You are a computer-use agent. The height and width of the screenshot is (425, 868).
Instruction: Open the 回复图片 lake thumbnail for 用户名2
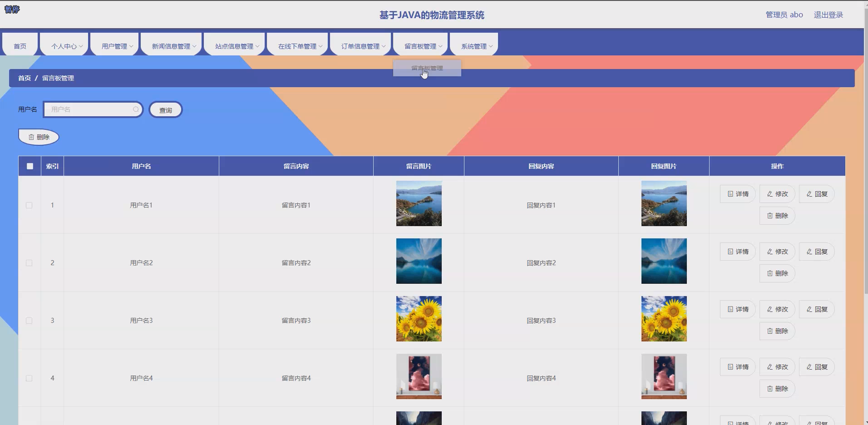[x=664, y=261]
